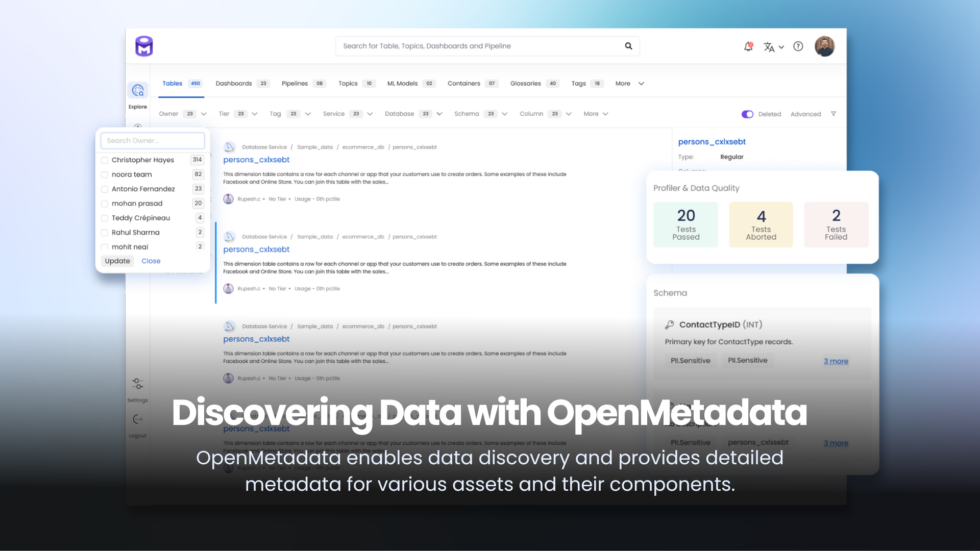
Task: Open the Glossaries tab
Action: pos(526,83)
